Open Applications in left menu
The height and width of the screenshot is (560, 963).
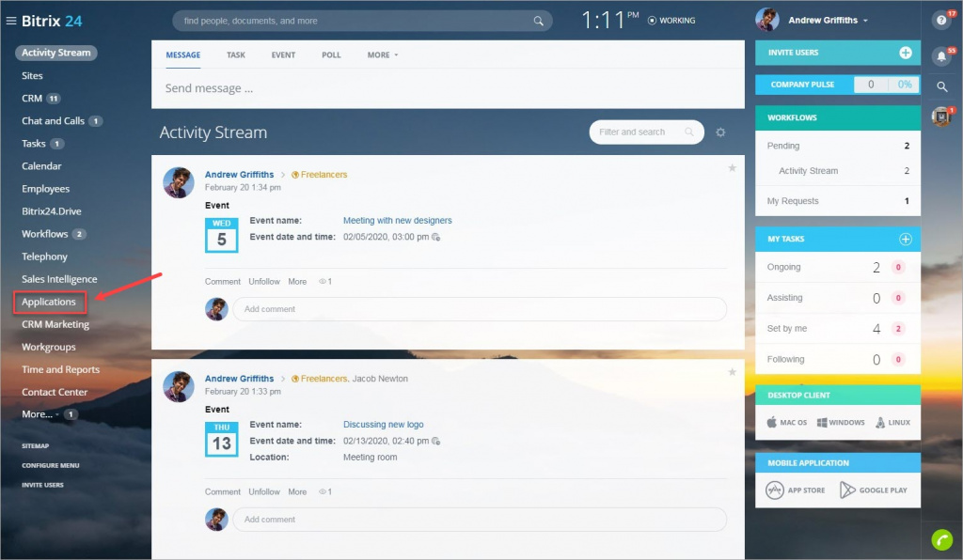[x=49, y=302]
